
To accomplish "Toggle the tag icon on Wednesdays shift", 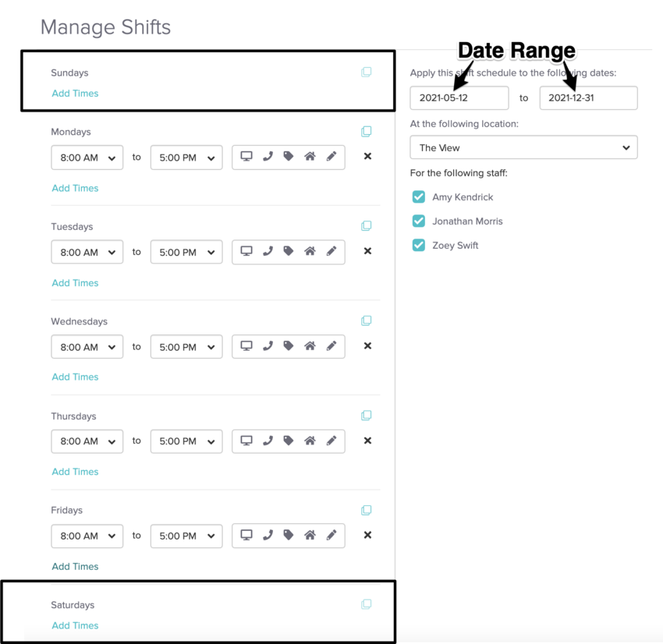I will (x=289, y=346).
